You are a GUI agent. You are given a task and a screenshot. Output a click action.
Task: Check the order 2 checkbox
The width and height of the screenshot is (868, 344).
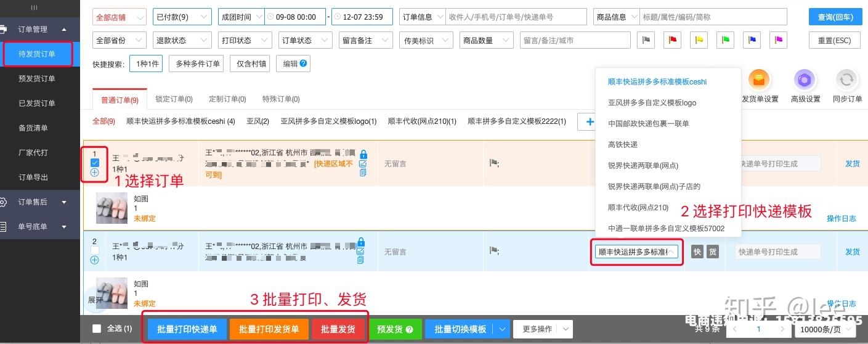[x=94, y=250]
